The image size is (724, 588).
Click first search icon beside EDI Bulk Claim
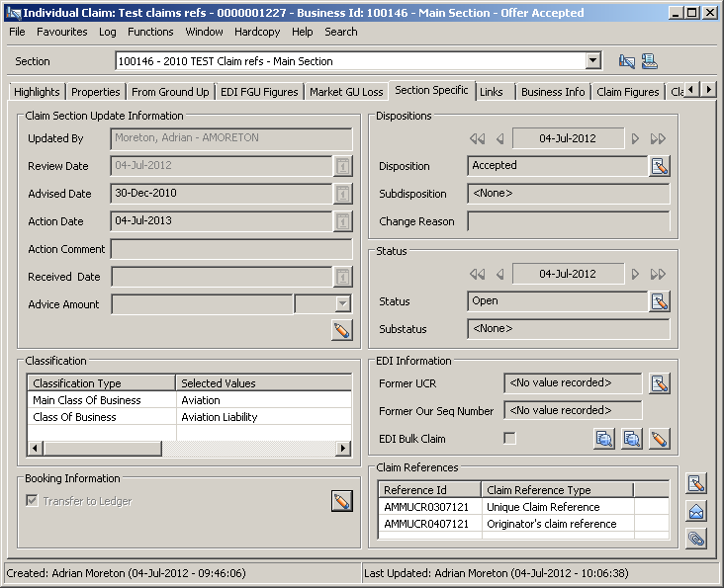coord(604,439)
